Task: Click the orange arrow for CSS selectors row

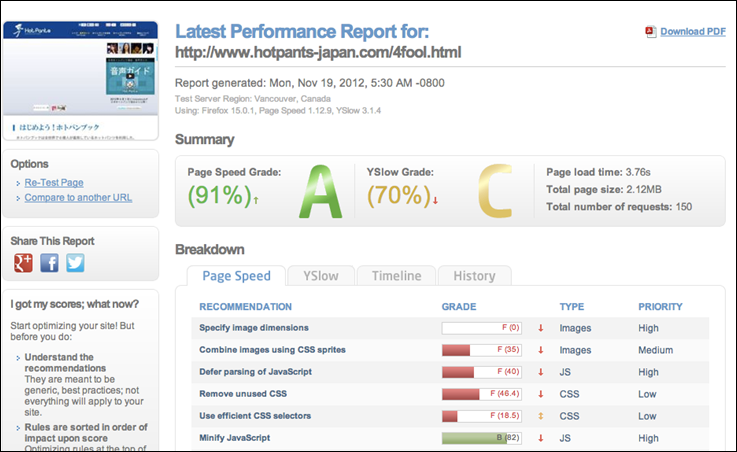Action: click(x=541, y=416)
